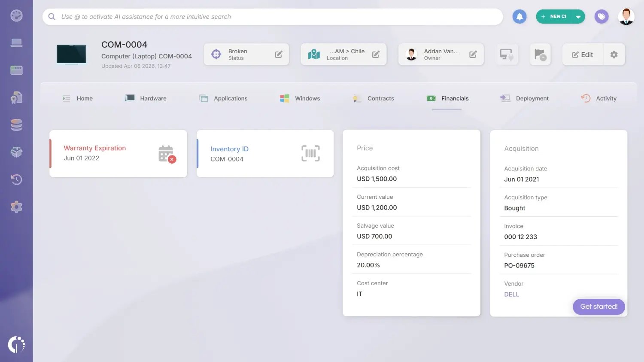Open the Devices section in the sidebar
This screenshot has height=362, width=644.
point(16,42)
